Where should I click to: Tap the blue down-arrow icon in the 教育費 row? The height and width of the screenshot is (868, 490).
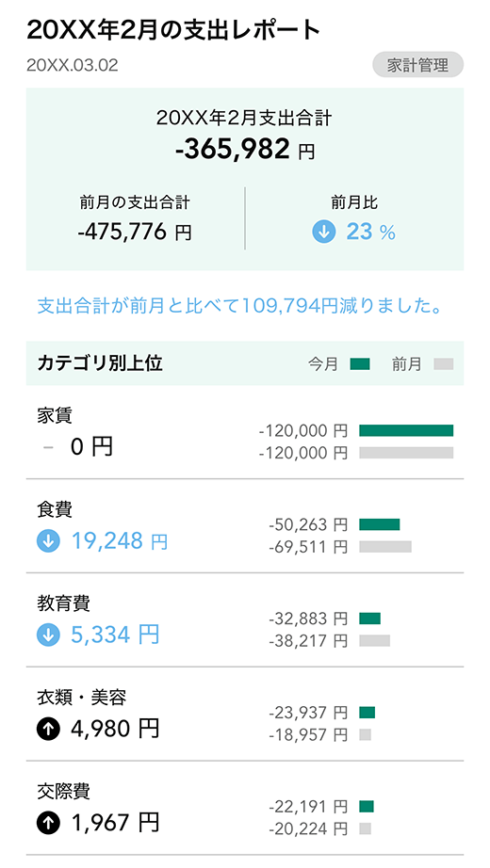[x=48, y=635]
